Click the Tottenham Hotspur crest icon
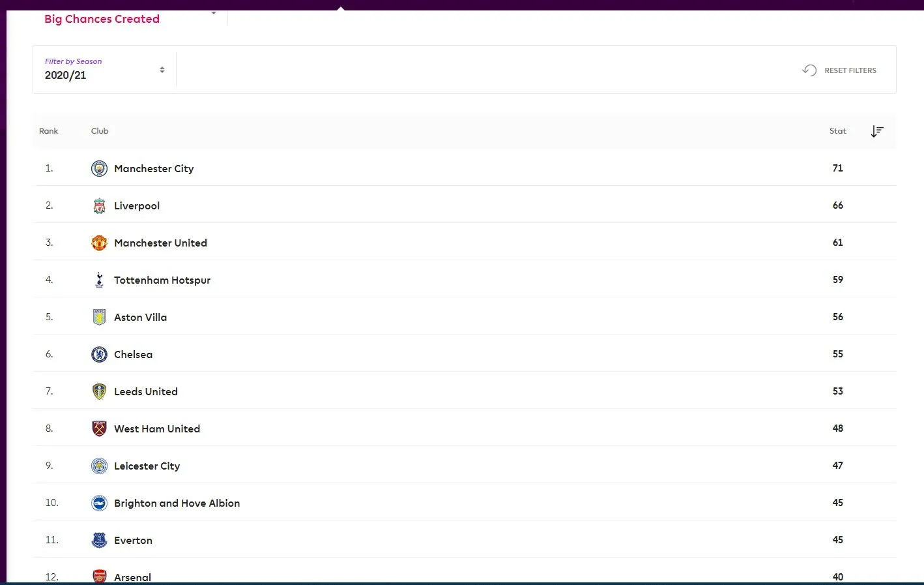Image resolution: width=924 pixels, height=585 pixels. pyautogui.click(x=99, y=280)
